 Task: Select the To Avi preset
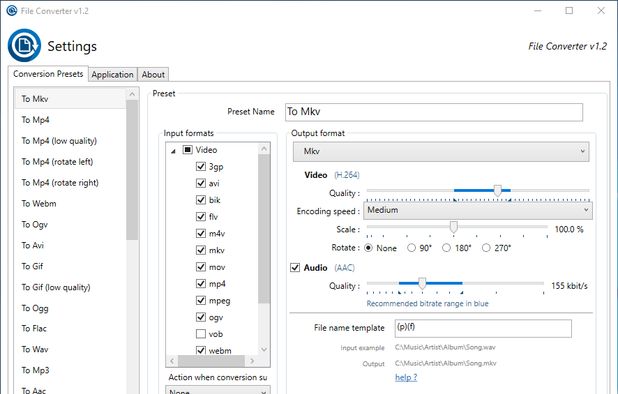[70, 245]
